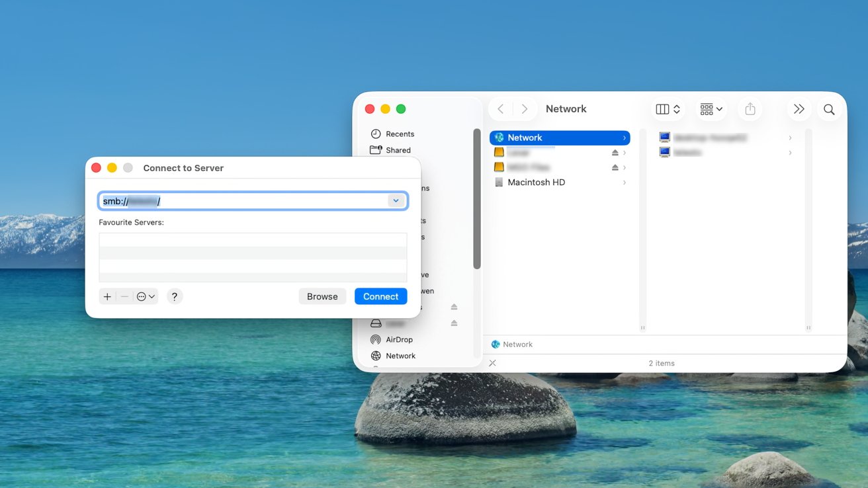Screen dimensions: 868x488
Task: Click the toolbar overflow double-chevron icon
Action: [799, 110]
